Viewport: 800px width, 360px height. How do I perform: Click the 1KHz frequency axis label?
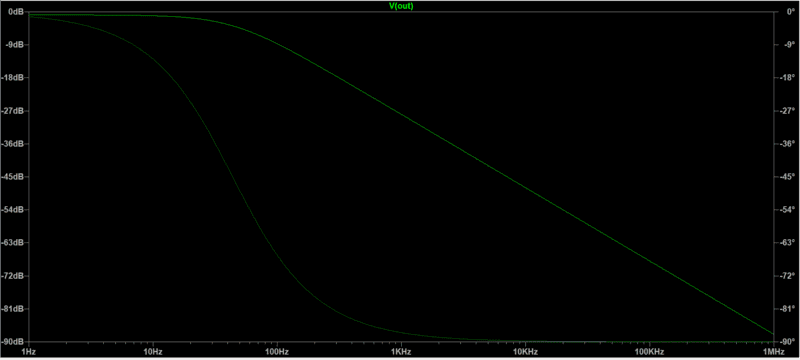(402, 352)
